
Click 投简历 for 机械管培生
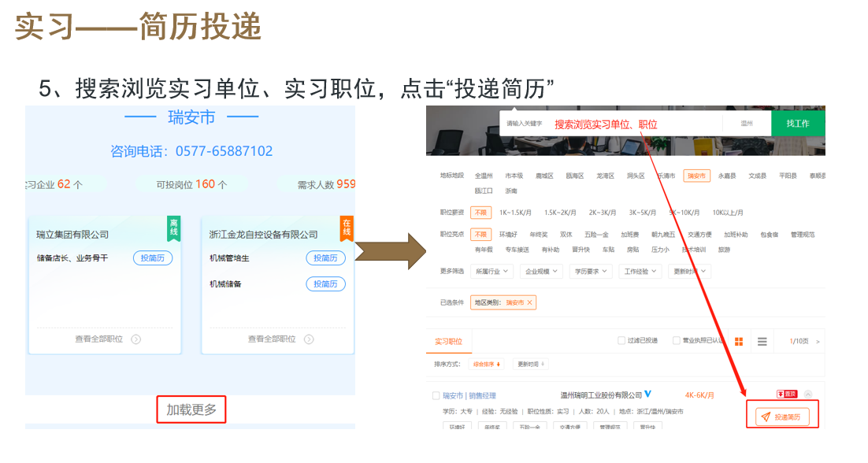[325, 257]
